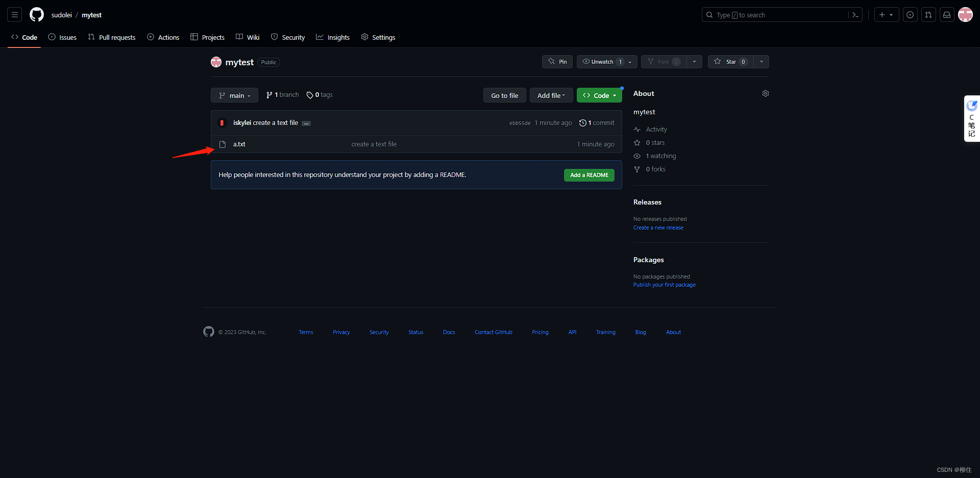View the 1 branch link

click(282, 95)
